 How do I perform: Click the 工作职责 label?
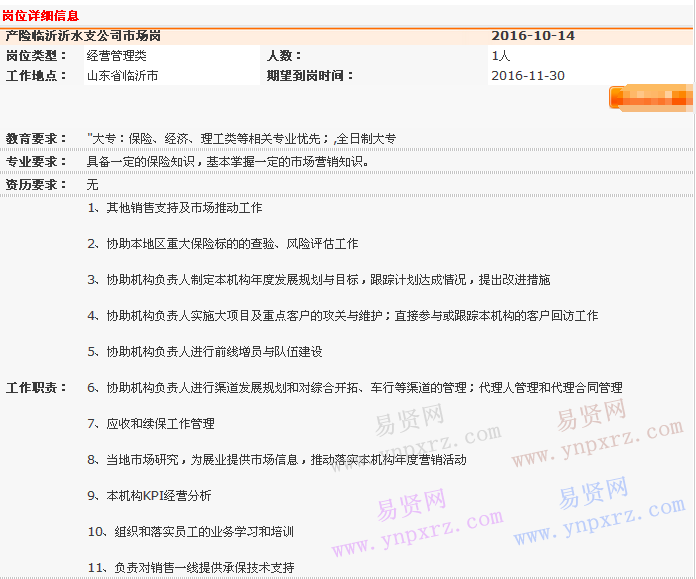pyautogui.click(x=36, y=388)
